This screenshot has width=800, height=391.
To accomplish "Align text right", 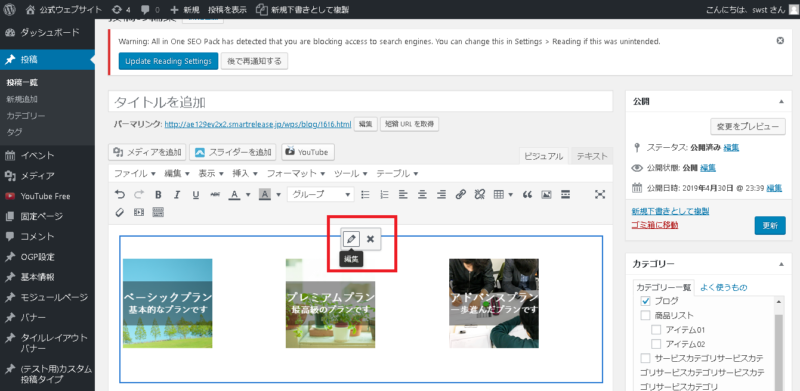I will pyautogui.click(x=441, y=194).
